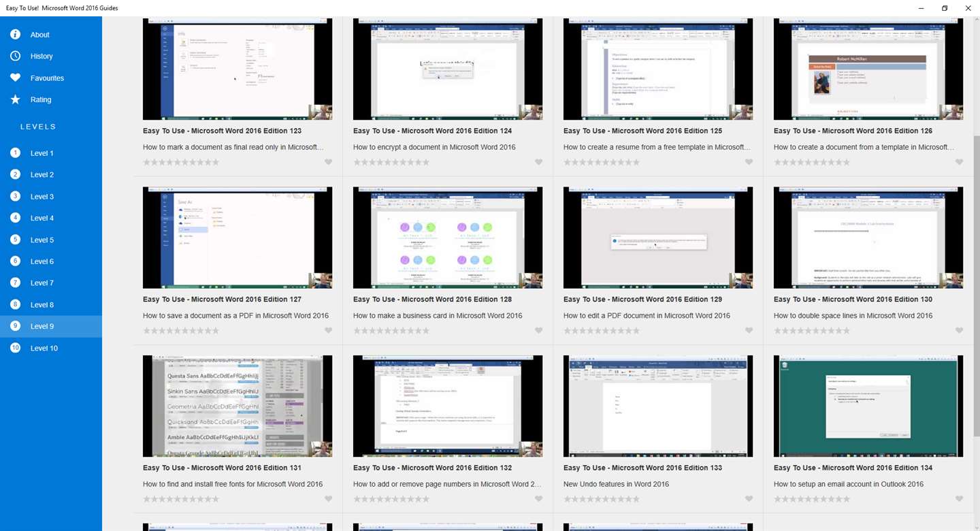This screenshot has width=980, height=531.
Task: Rate Edition 125 with the star row
Action: [x=602, y=162]
